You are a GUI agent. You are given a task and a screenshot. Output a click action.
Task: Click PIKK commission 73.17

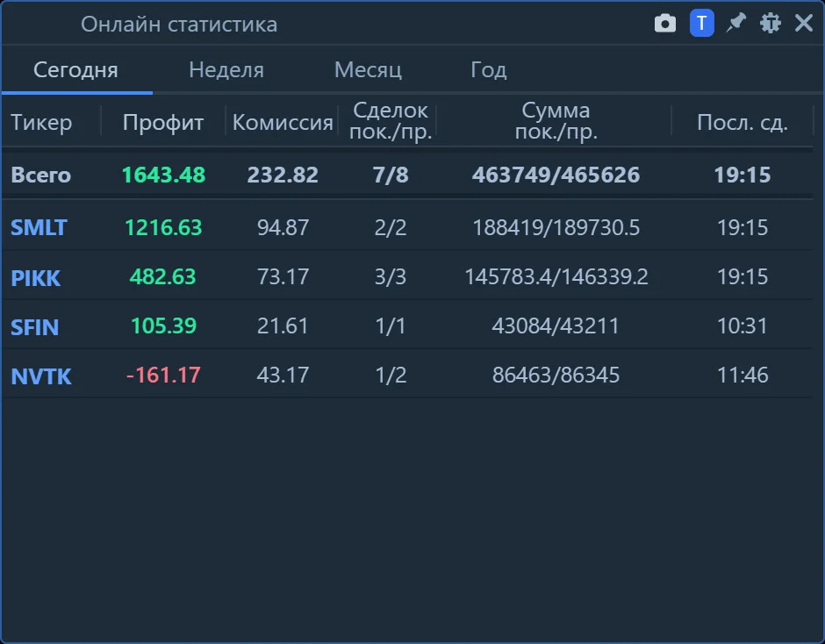pos(283,276)
